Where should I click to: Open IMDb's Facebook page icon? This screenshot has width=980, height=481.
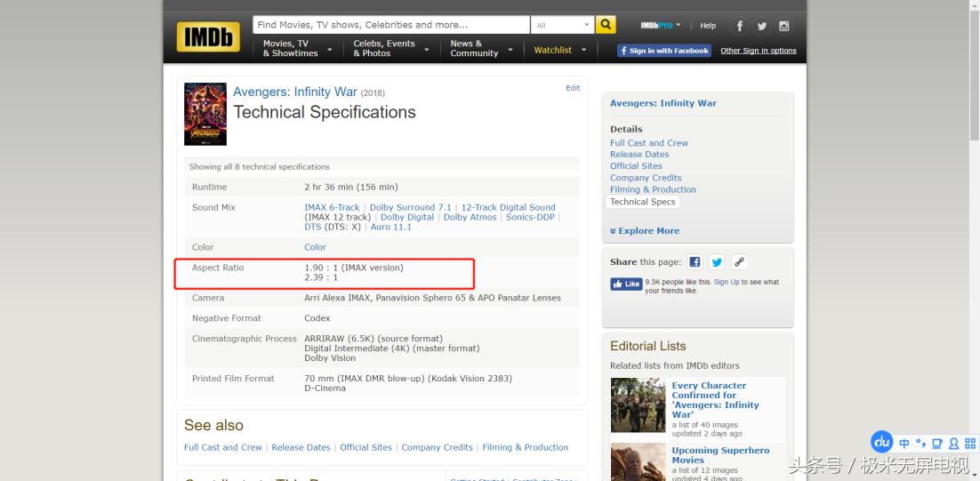(739, 26)
